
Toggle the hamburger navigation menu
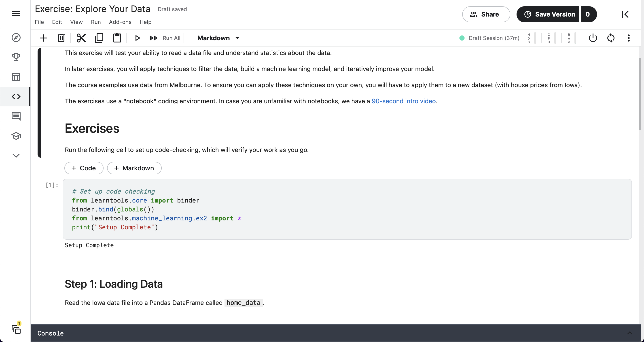click(x=16, y=13)
